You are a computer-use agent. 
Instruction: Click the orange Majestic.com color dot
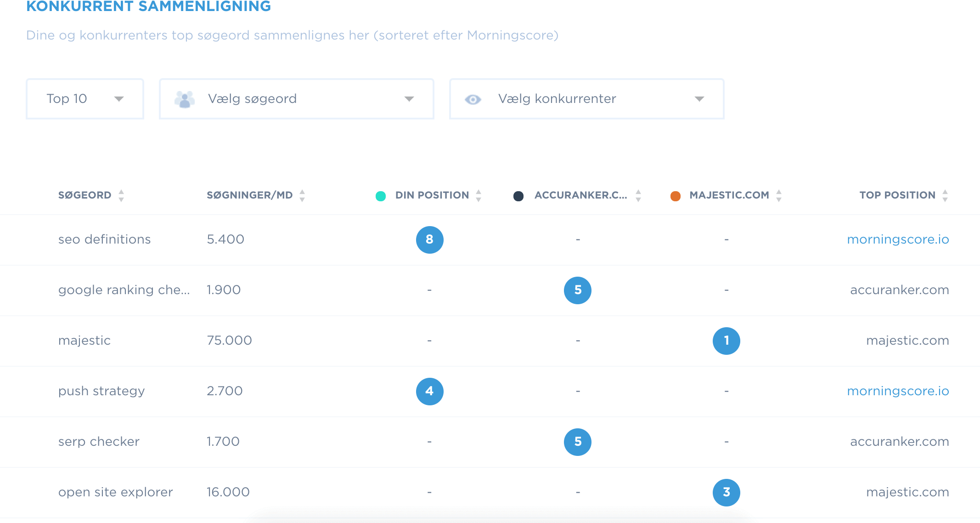(676, 196)
